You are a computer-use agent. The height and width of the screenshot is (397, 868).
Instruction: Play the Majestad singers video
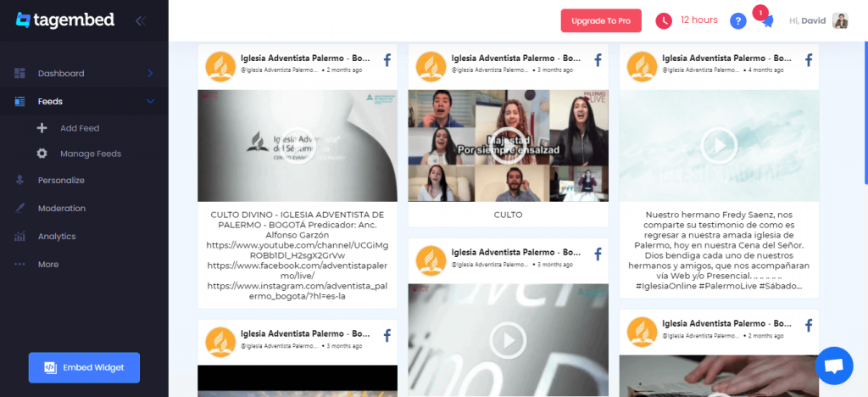point(509,146)
